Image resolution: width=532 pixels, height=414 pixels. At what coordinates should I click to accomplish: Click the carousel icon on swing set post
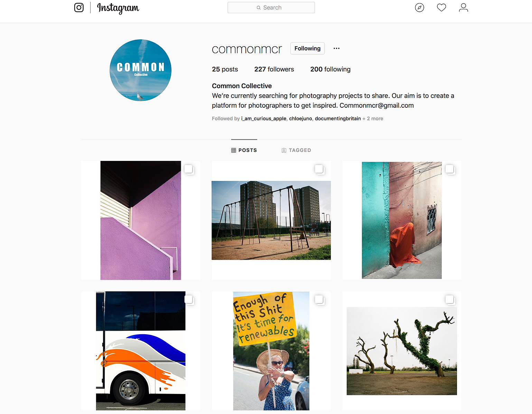[319, 169]
